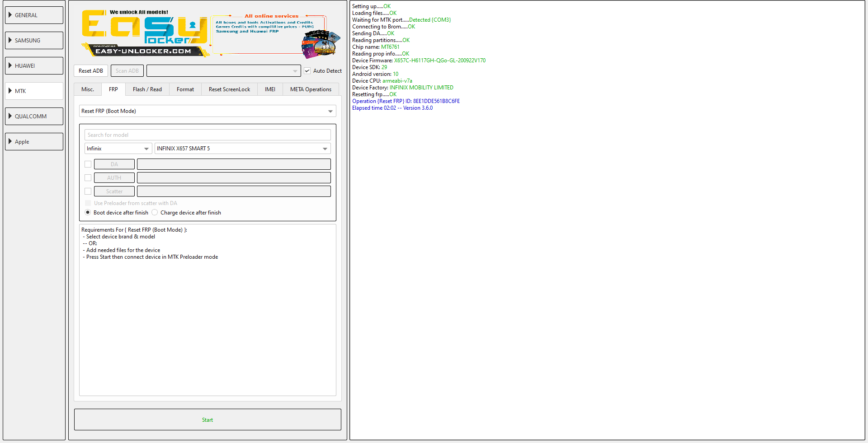Expand the Apple category arrow
The image size is (868, 443).
coord(10,141)
